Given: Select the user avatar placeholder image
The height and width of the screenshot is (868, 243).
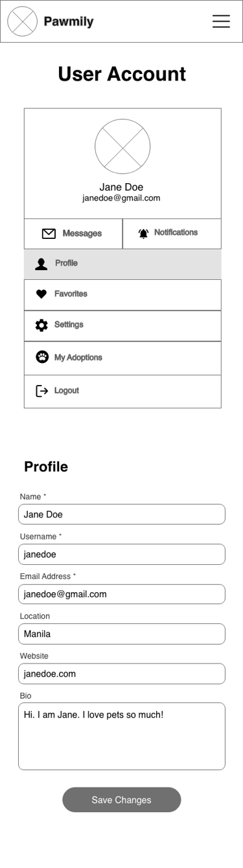Looking at the screenshot, I should [x=122, y=146].
